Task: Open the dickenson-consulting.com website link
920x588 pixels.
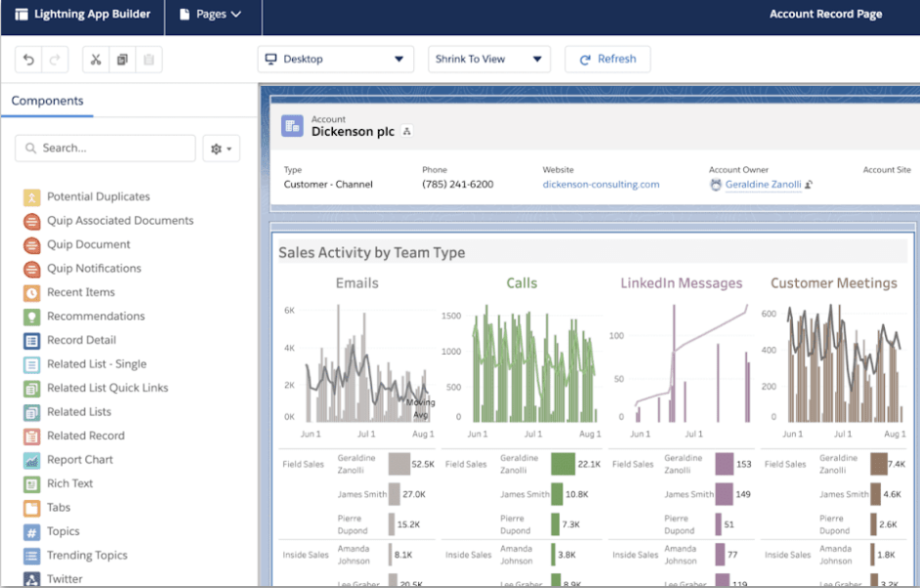Action: (601, 185)
